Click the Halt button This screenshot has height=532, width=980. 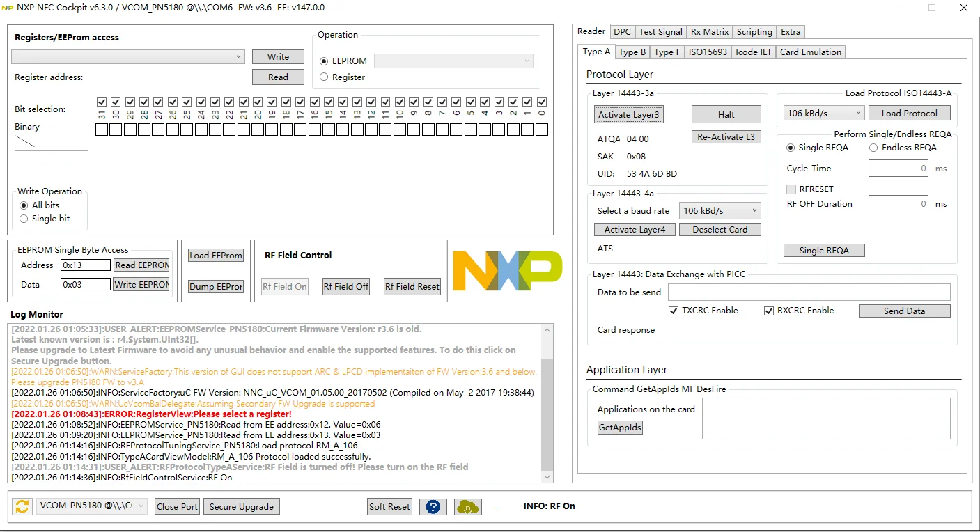(x=726, y=115)
